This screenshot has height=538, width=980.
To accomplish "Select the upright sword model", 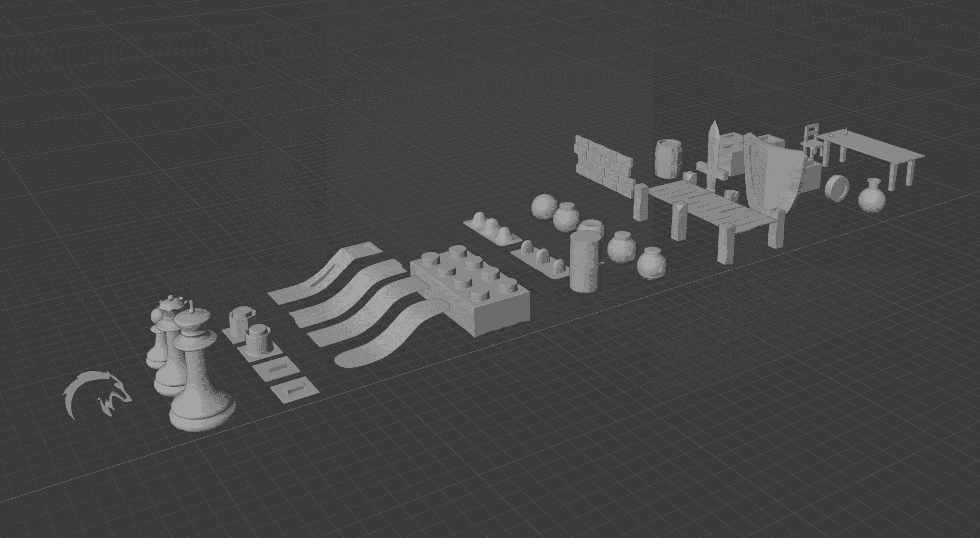I will 714,155.
